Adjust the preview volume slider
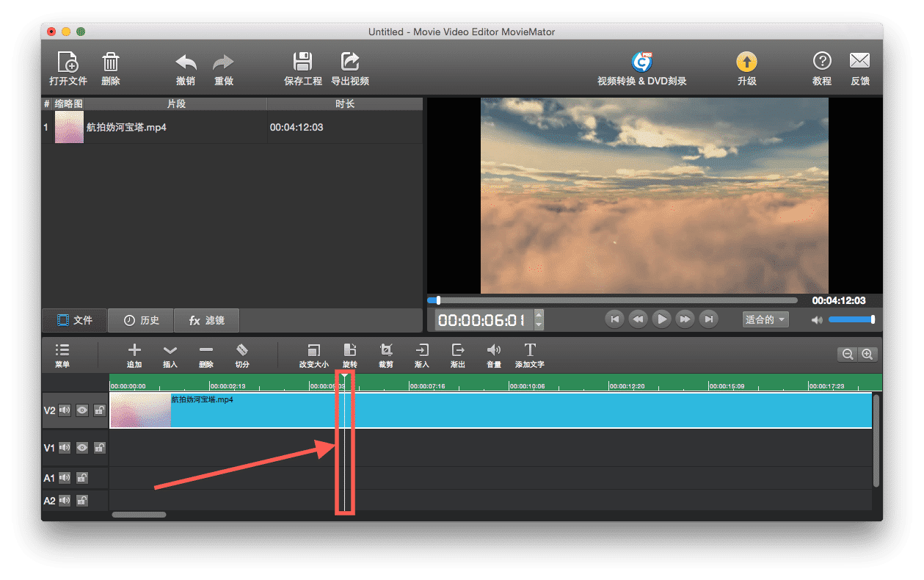The image size is (924, 580). [851, 319]
